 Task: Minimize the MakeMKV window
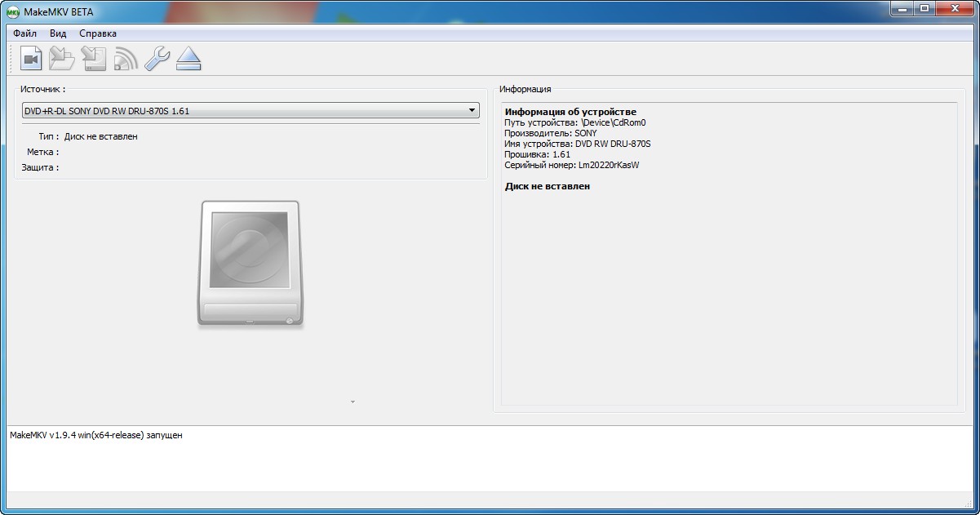point(901,8)
